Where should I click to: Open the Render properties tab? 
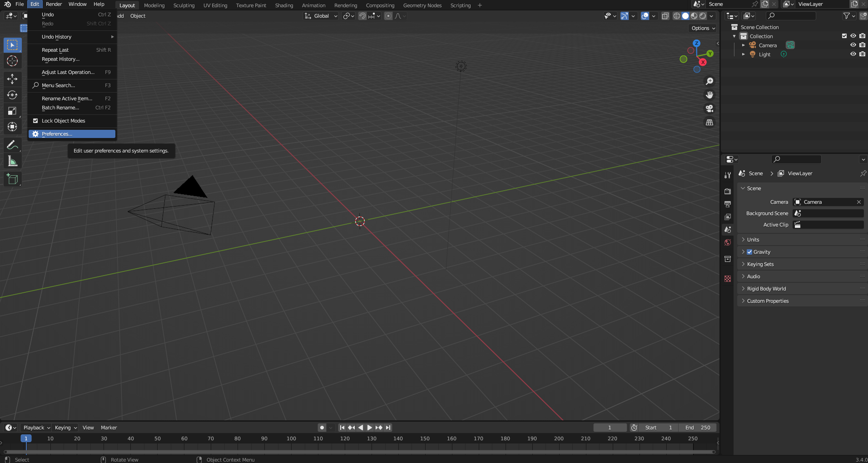728,192
